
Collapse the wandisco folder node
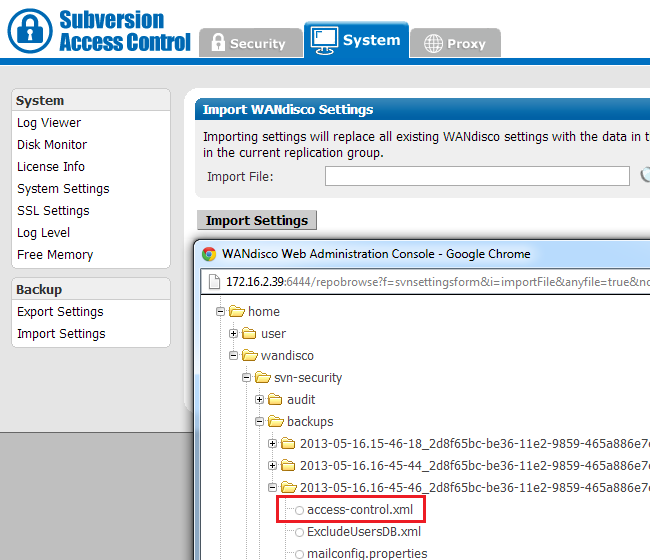click(x=233, y=355)
